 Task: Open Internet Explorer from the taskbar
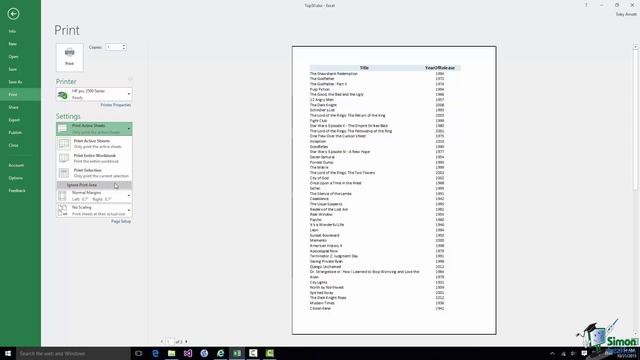(220, 353)
